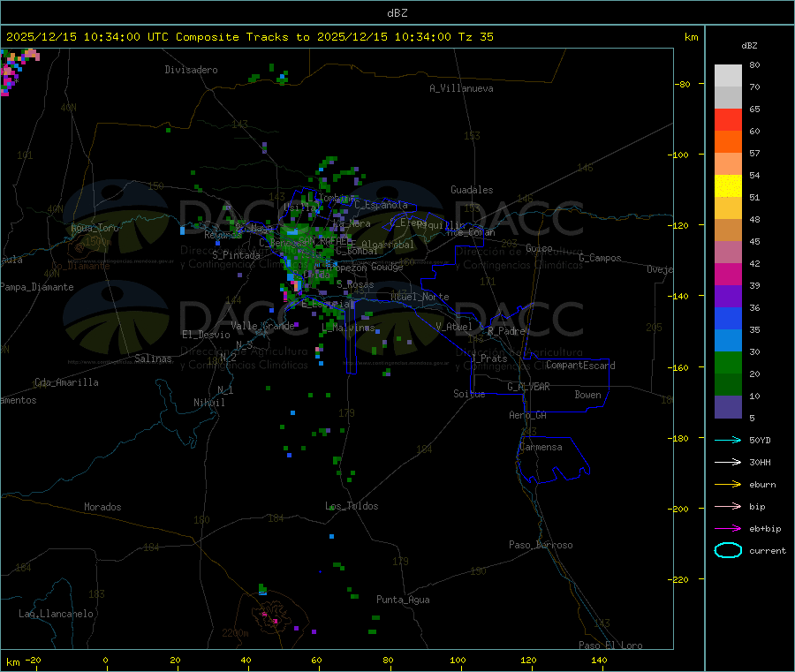
Task: Select the magenta 39 dBZ color swatch
Action: 728,274
